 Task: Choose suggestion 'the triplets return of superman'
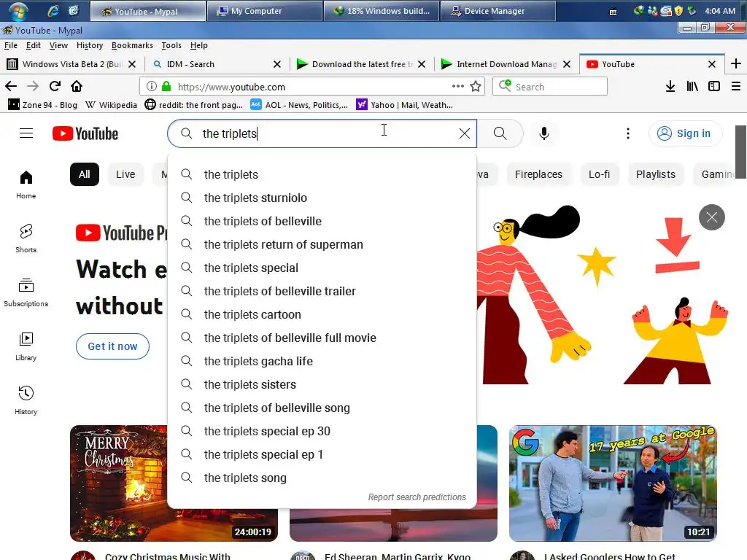(322, 244)
